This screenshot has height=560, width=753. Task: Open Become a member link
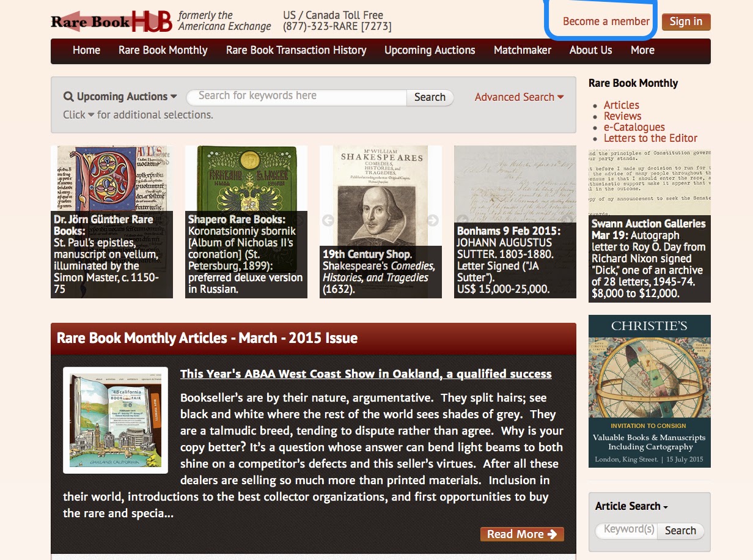(x=606, y=21)
